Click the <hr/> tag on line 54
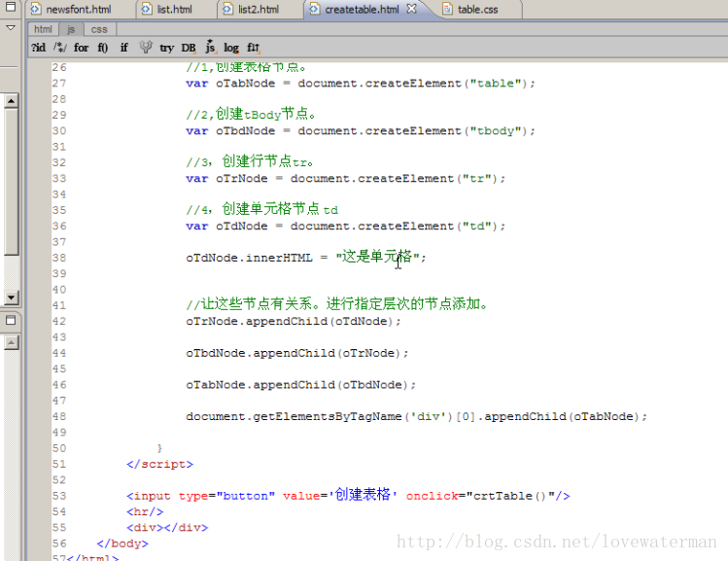This screenshot has width=728, height=561. (x=145, y=511)
